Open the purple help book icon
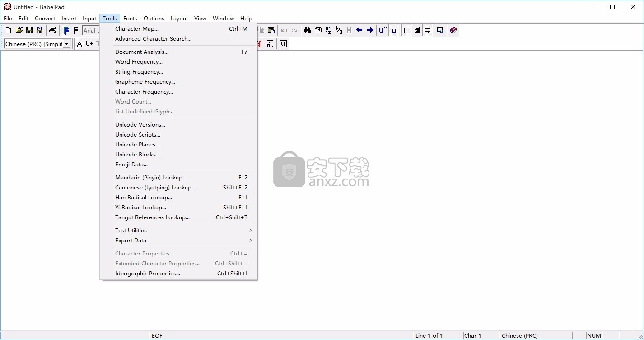This screenshot has height=340, width=644. (x=453, y=30)
